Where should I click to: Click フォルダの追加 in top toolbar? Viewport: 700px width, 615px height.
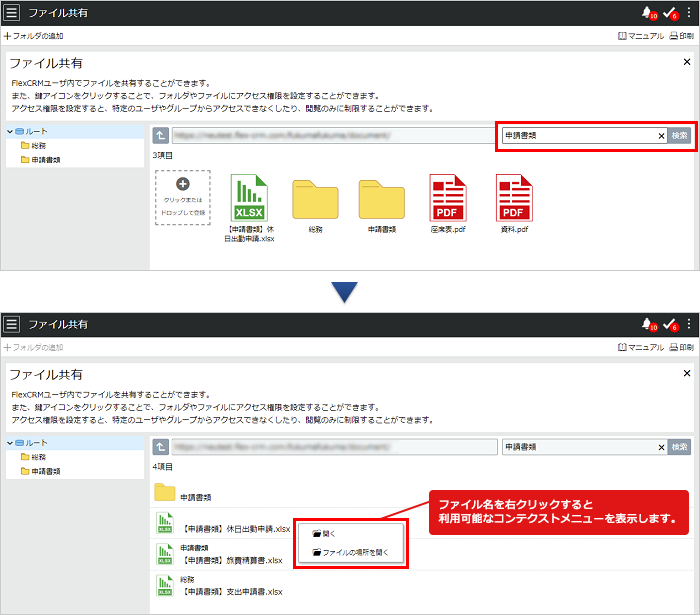33,36
